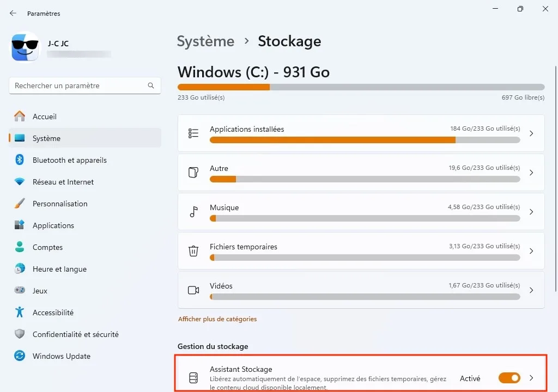Open Réseau et Internet section

[84, 182]
